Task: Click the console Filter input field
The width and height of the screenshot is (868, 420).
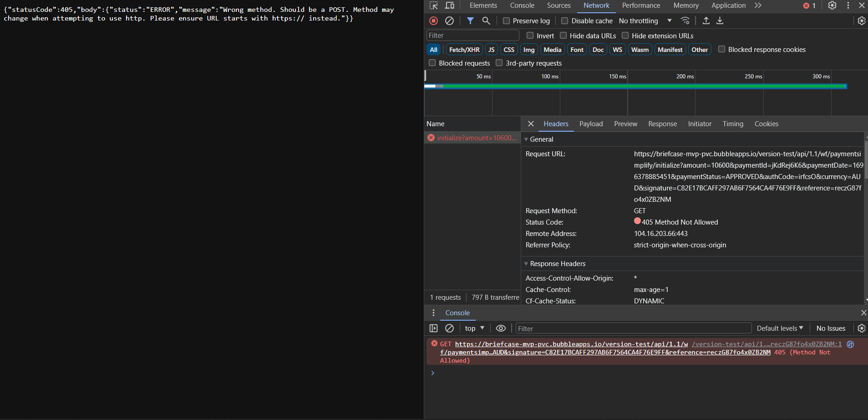Action: [x=633, y=328]
